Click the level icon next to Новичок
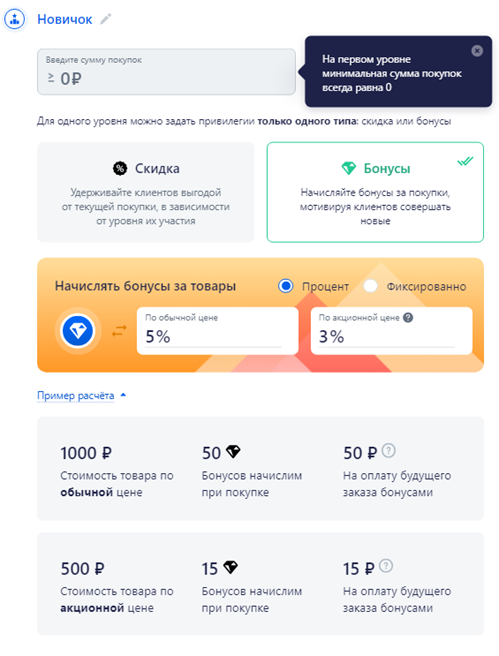 (x=15, y=19)
